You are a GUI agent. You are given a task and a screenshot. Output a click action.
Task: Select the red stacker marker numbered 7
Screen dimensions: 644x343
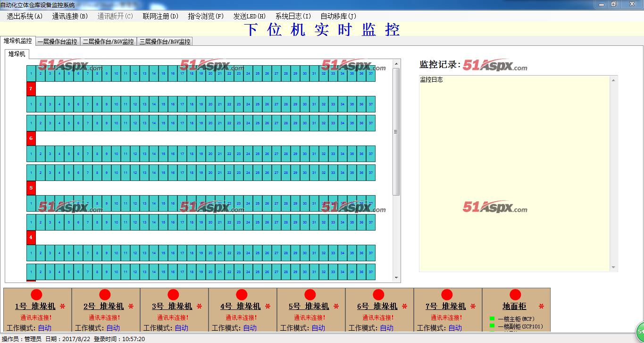coord(31,89)
